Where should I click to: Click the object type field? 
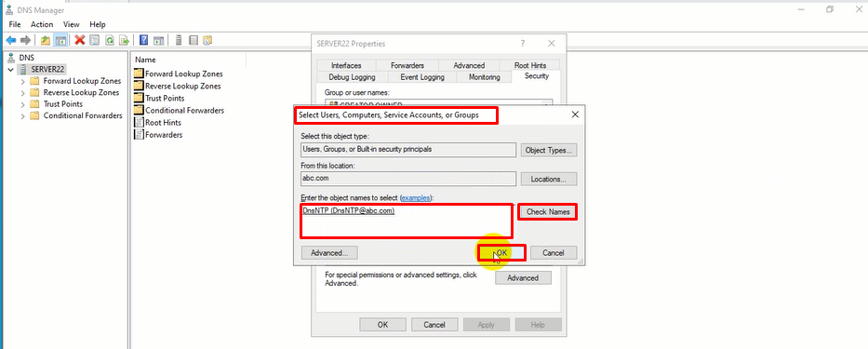click(408, 150)
